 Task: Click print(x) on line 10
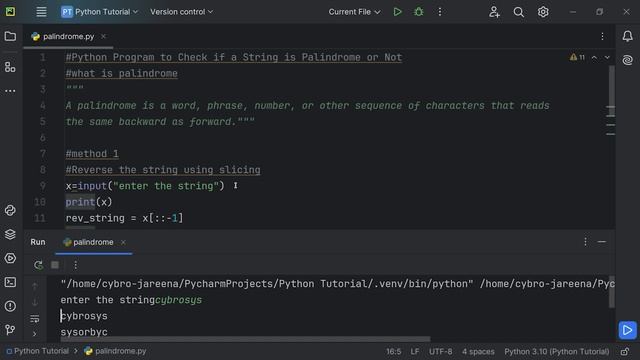pos(89,202)
